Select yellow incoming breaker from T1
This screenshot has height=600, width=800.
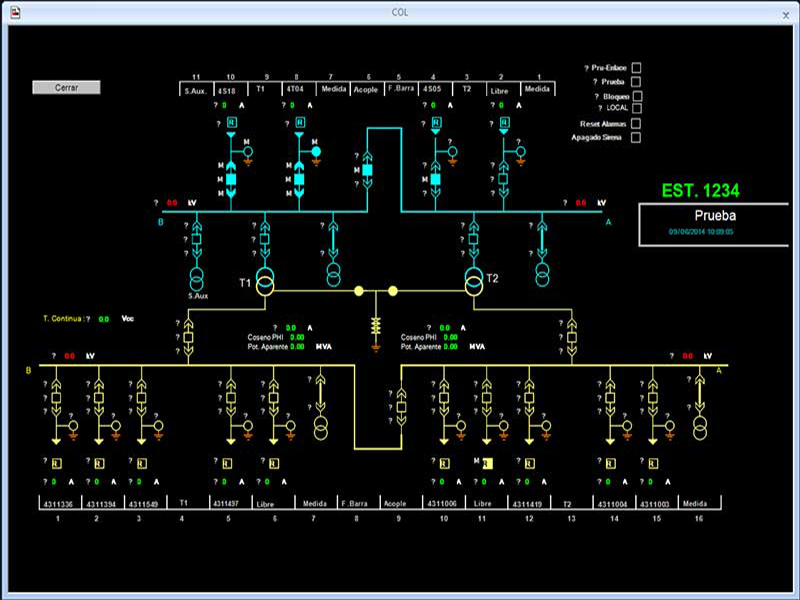click(188, 337)
